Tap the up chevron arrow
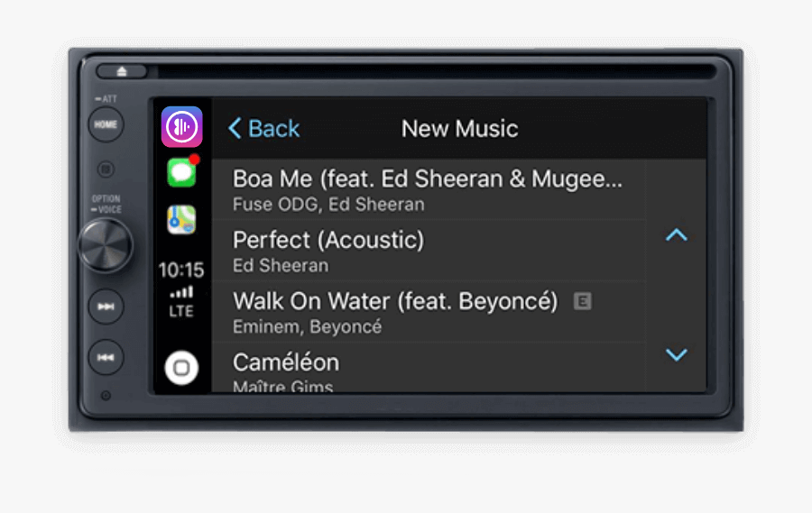The width and height of the screenshot is (812, 513). (677, 235)
